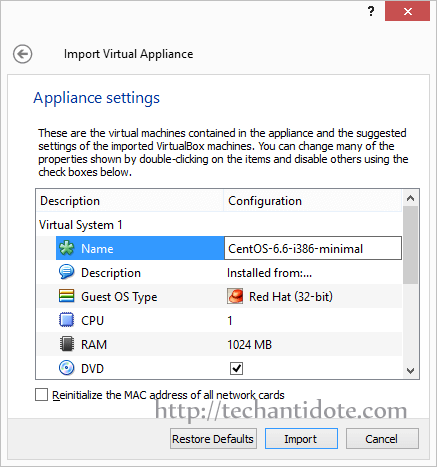The width and height of the screenshot is (437, 467).
Task: Uncheck the DVD checkbox
Action: (x=236, y=368)
